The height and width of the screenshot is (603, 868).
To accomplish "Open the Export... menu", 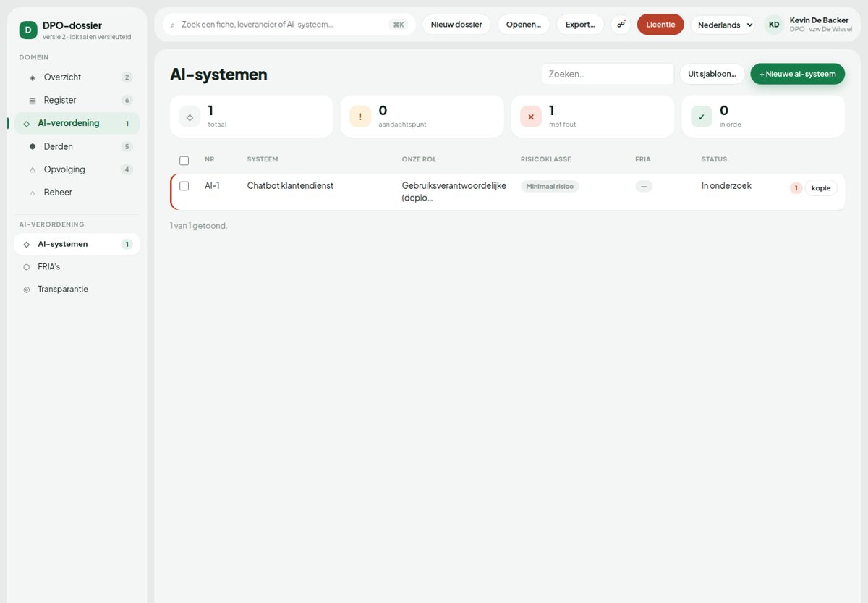I will (580, 25).
